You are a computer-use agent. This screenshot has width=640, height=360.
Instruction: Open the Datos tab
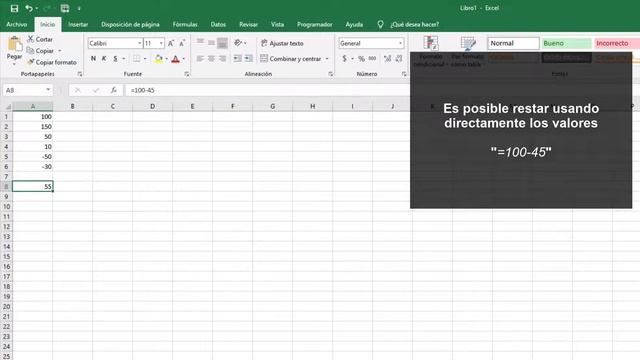pyautogui.click(x=218, y=24)
